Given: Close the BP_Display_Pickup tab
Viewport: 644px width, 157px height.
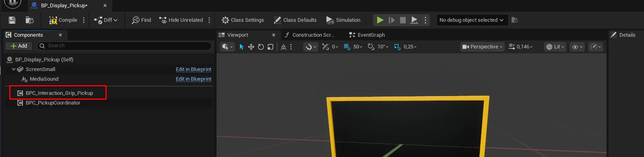Looking at the screenshot, I should [105, 6].
